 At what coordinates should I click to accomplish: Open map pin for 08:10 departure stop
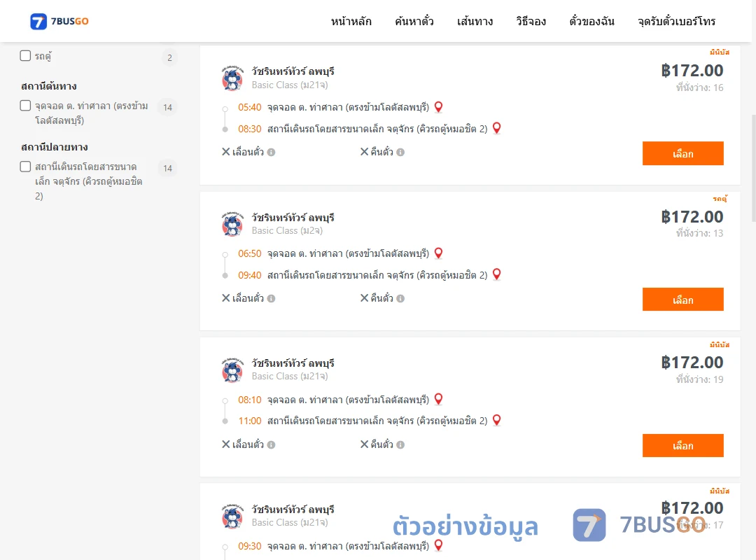point(438,400)
